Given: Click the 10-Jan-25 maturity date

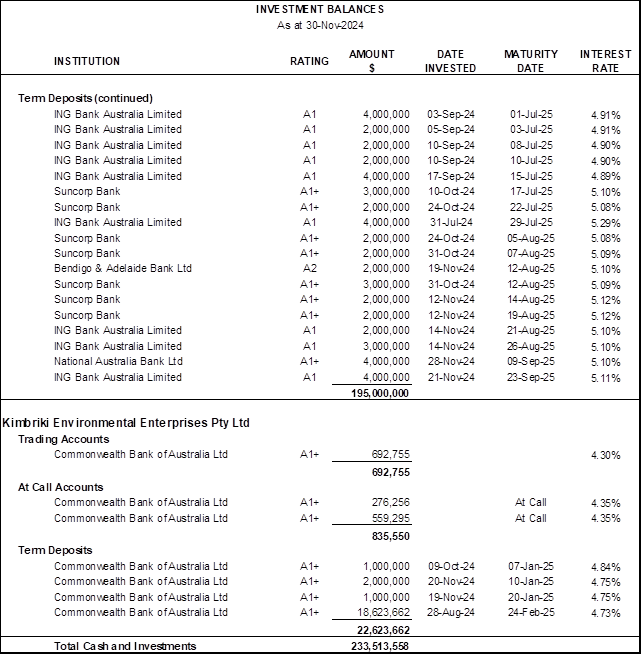Looking at the screenshot, I should [531, 581].
